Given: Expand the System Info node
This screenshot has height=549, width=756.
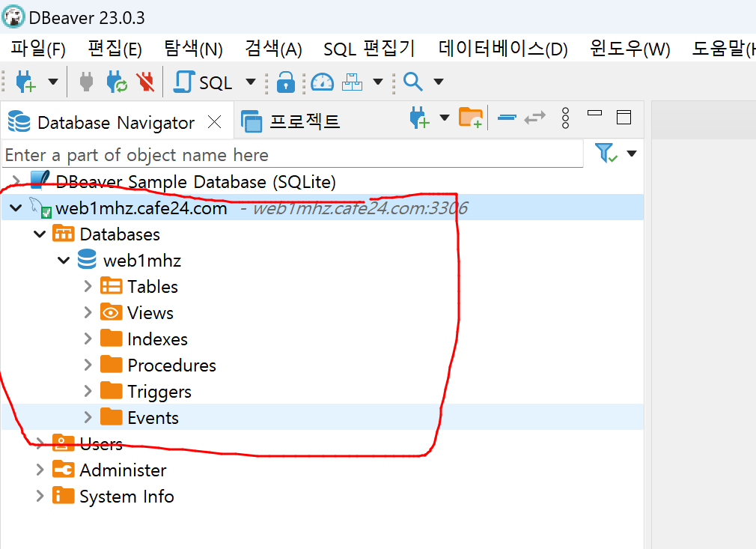Looking at the screenshot, I should coord(40,496).
